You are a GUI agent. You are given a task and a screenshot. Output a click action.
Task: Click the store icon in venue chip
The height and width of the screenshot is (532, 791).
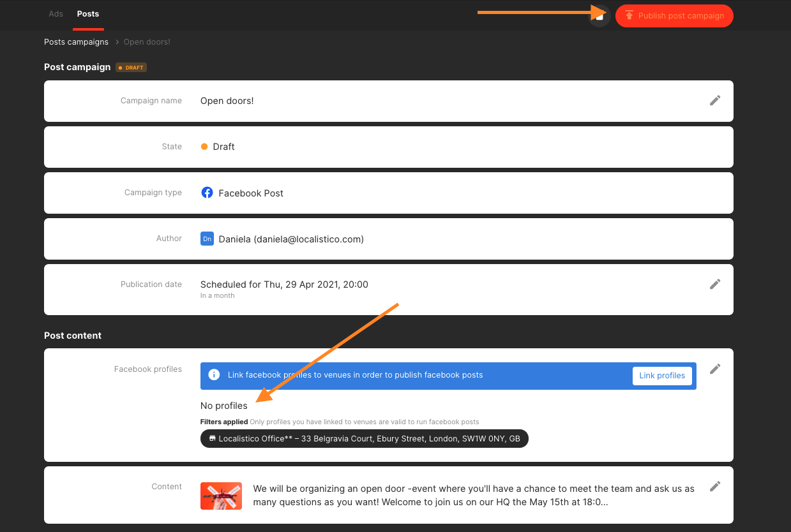(x=212, y=439)
